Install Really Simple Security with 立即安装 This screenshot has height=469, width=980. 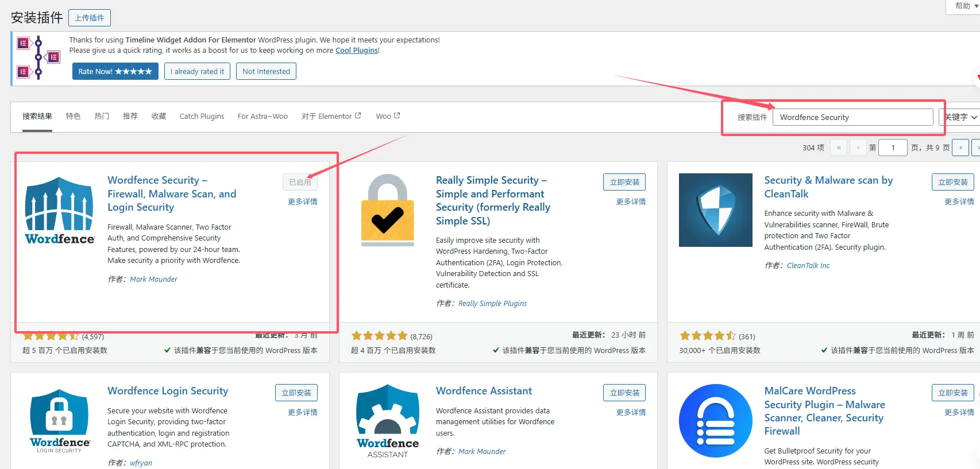pyautogui.click(x=624, y=182)
